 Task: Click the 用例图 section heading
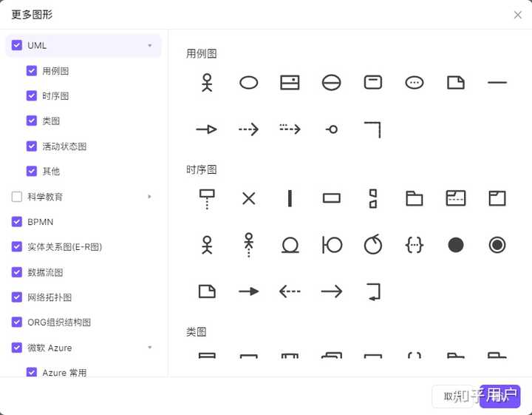201,54
